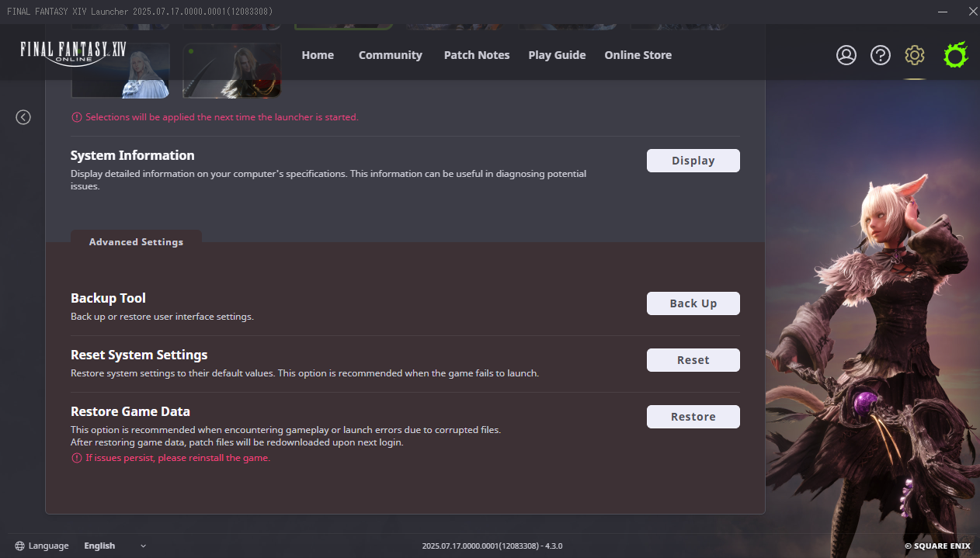Click the Restore game data button
Screen dimensions: 980x558
point(693,417)
